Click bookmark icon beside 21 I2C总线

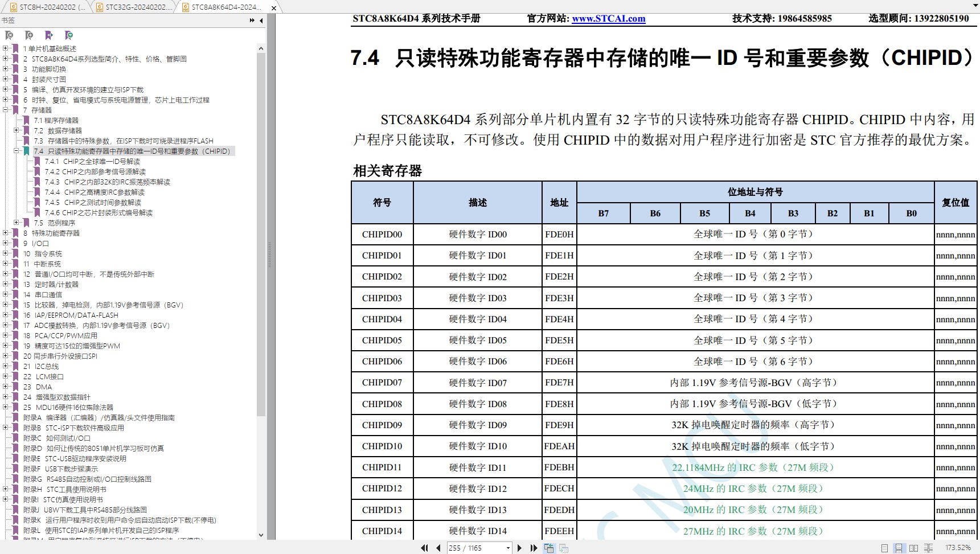click(16, 366)
